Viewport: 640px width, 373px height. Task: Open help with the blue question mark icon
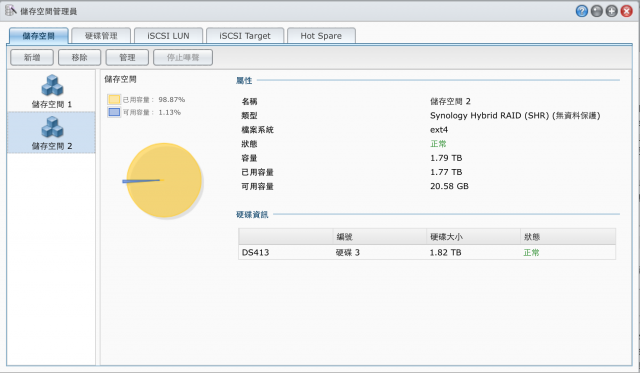click(582, 11)
